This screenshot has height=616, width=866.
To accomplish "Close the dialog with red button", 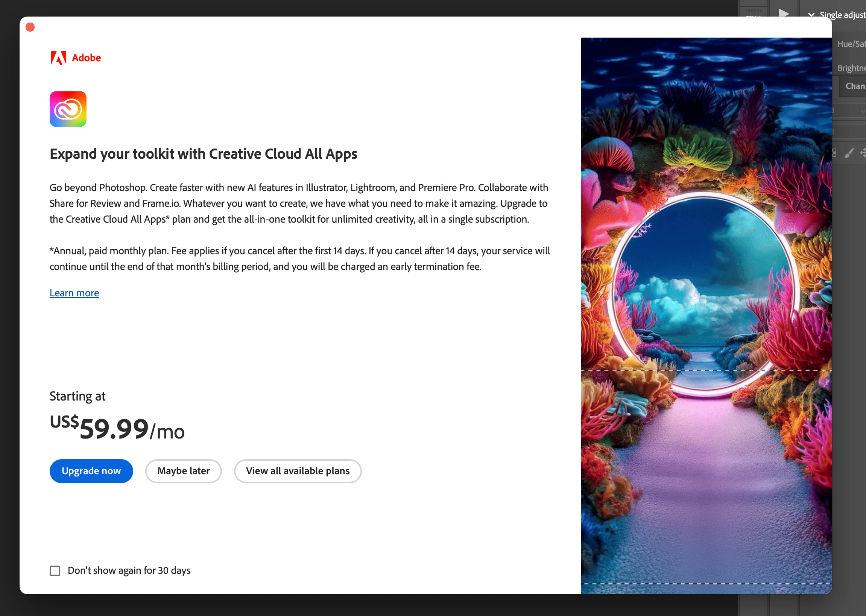I will pos(30,27).
